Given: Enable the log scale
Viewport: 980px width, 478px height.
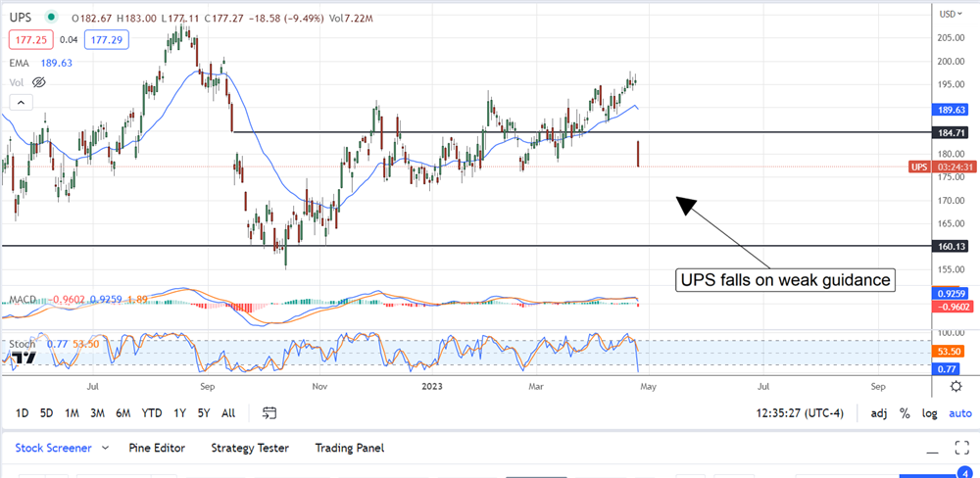Looking at the screenshot, I should [x=927, y=413].
